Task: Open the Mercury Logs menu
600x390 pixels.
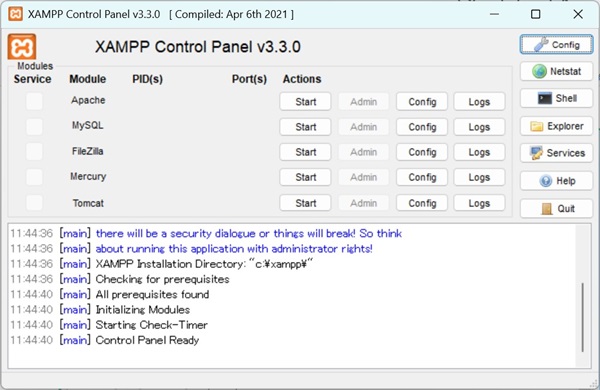Action: (479, 178)
